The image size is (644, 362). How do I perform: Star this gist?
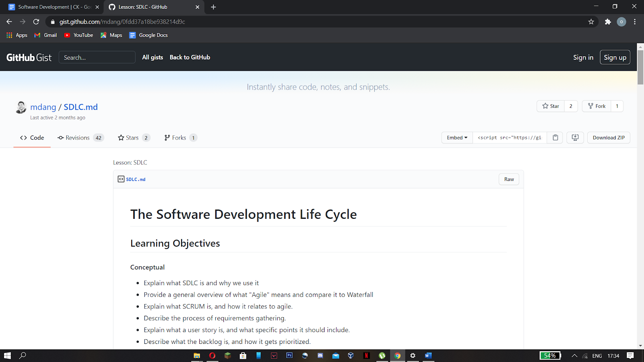pos(551,106)
